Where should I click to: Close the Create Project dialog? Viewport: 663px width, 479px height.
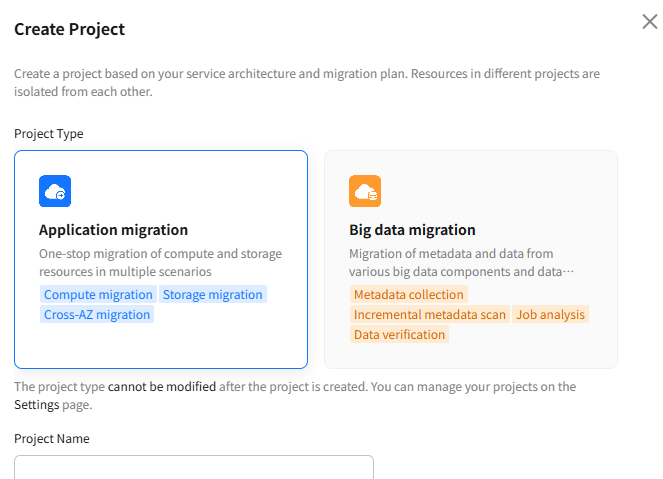649,22
